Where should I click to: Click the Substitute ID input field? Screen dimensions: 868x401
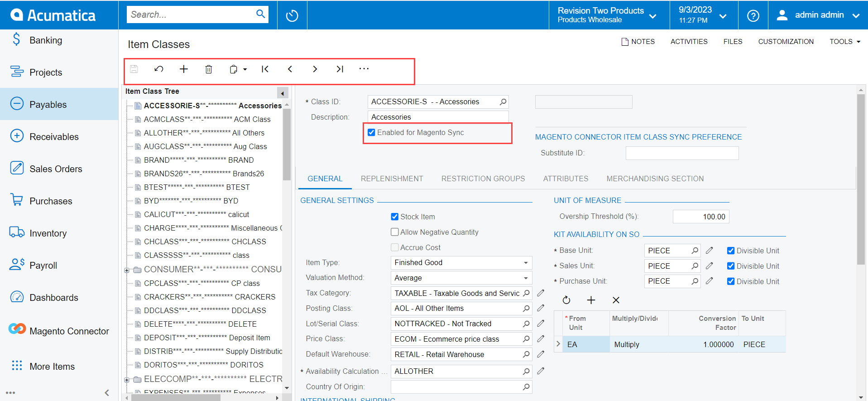(x=682, y=153)
